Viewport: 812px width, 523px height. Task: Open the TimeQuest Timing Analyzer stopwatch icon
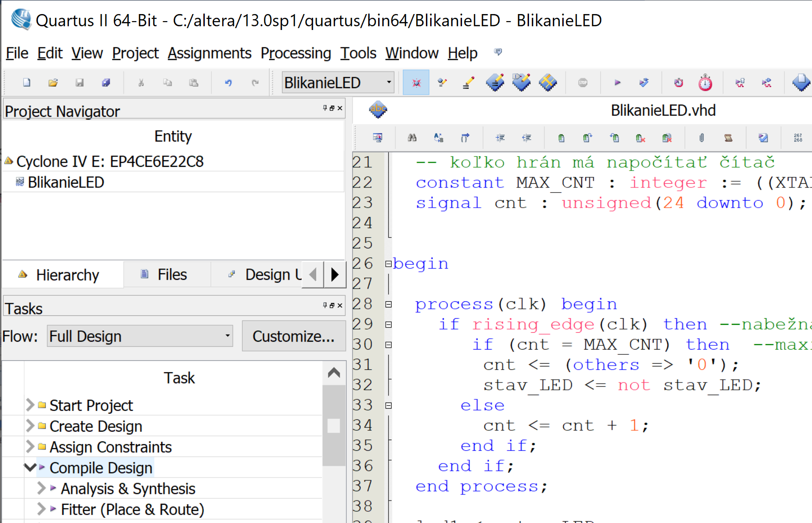pyautogui.click(x=705, y=83)
